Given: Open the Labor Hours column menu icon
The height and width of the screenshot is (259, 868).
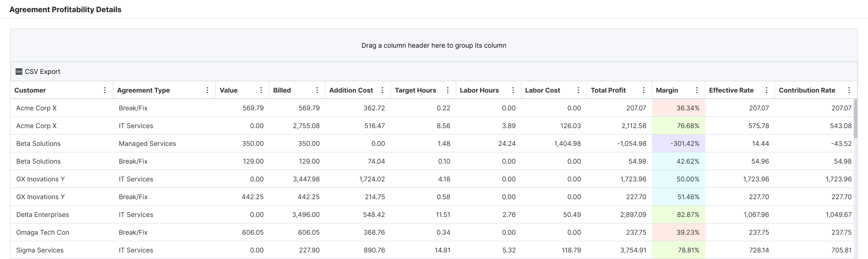Looking at the screenshot, I should (x=513, y=90).
